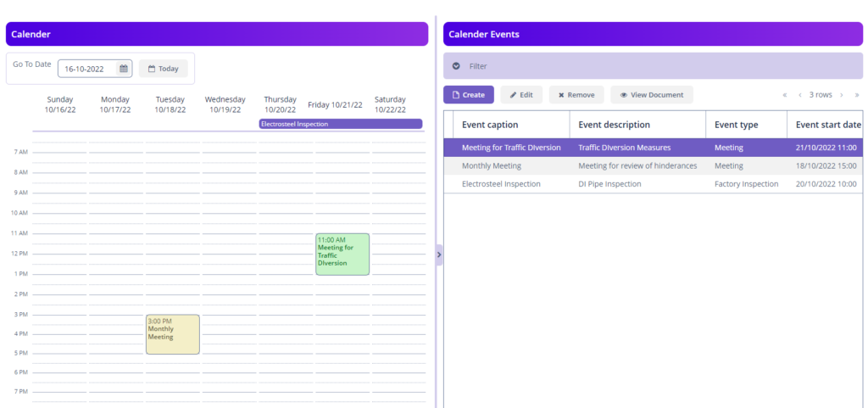
Task: Click the Remove button
Action: pos(576,95)
